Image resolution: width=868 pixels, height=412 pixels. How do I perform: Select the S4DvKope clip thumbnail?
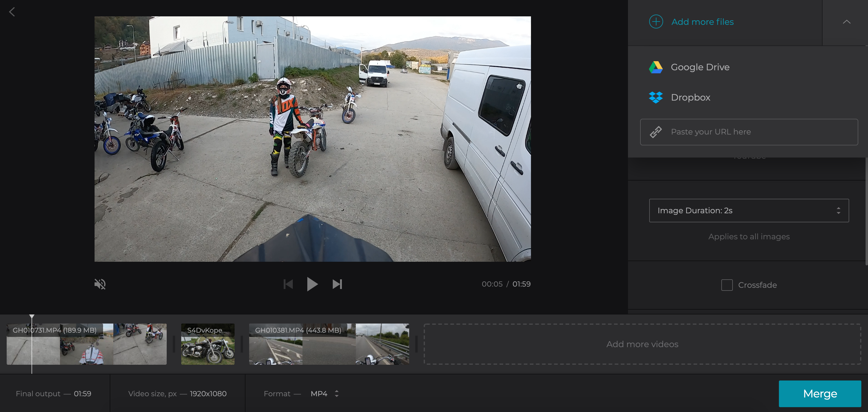coord(208,344)
